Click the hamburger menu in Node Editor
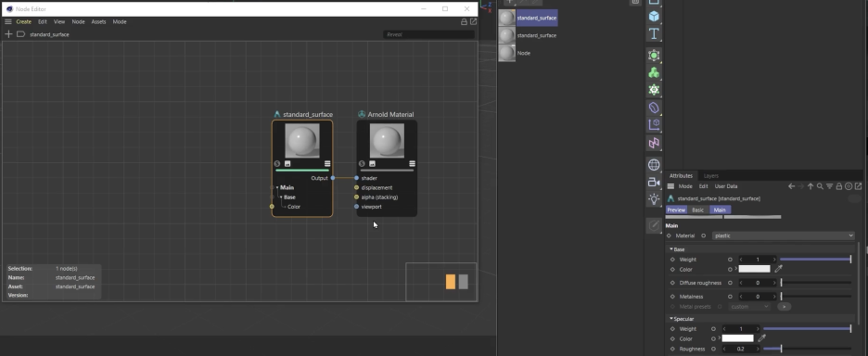Screen dimensions: 868x356 (x=8, y=21)
